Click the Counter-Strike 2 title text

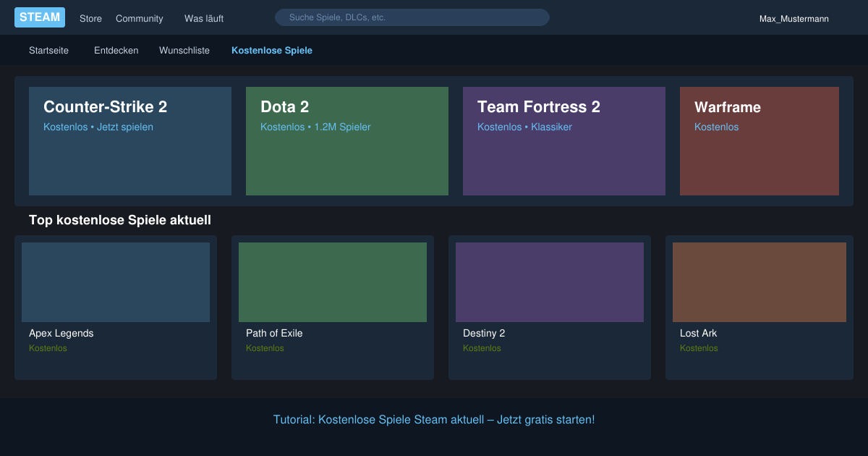click(106, 107)
